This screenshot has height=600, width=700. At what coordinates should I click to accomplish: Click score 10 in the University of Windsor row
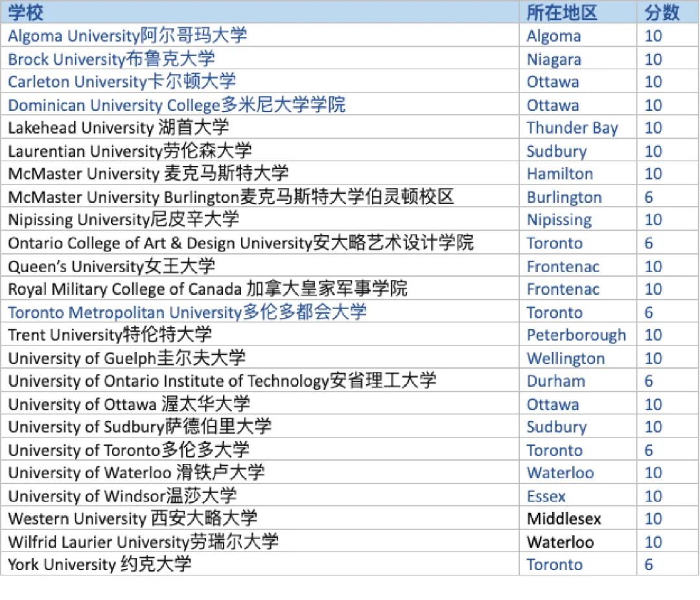653,496
